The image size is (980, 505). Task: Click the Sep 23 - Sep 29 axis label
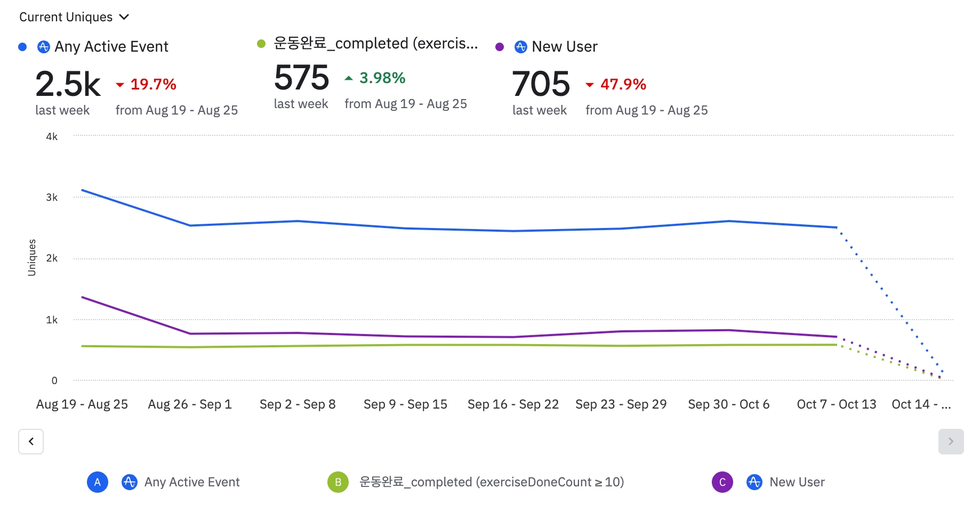[x=621, y=404]
